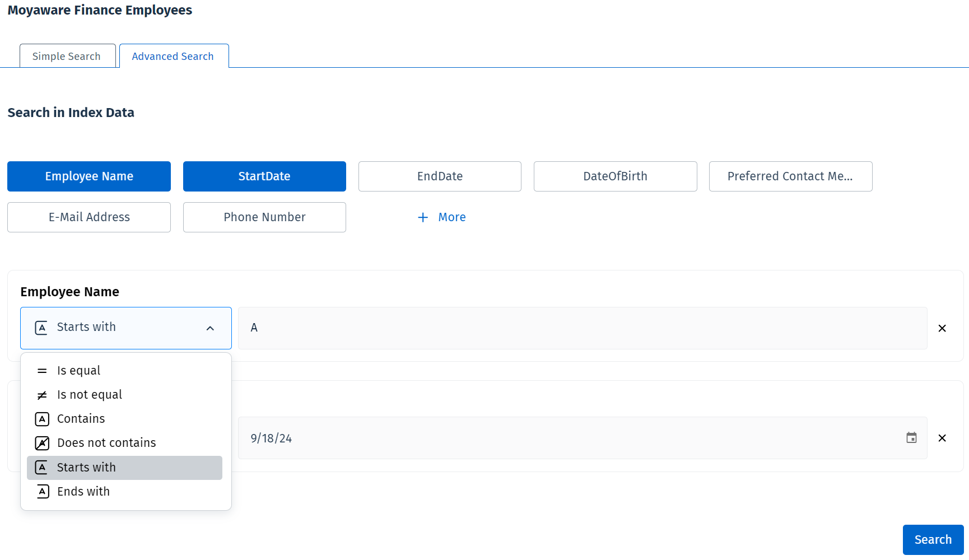Viewport: 969px width, 560px height.
Task: Click the Employee Name value text field
Action: [x=583, y=328]
